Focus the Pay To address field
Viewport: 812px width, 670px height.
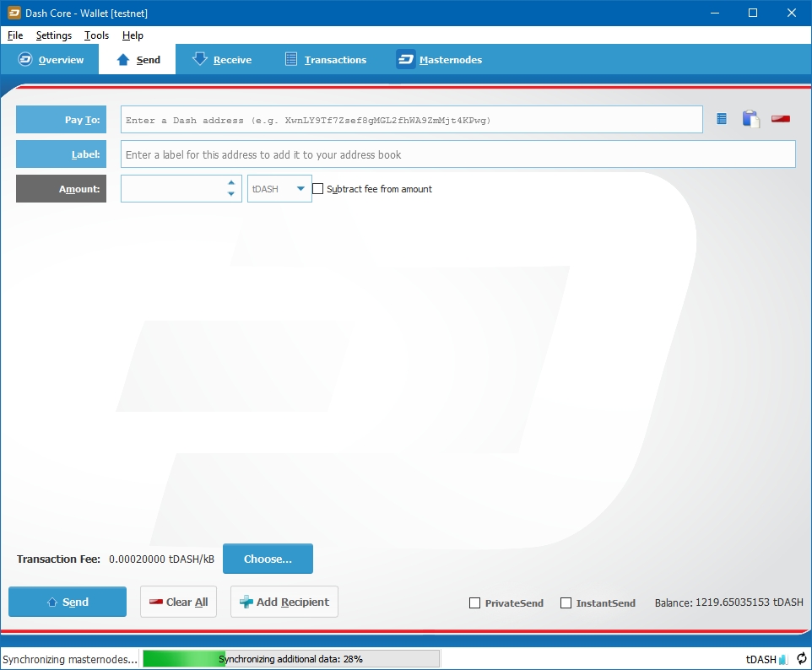click(x=412, y=120)
